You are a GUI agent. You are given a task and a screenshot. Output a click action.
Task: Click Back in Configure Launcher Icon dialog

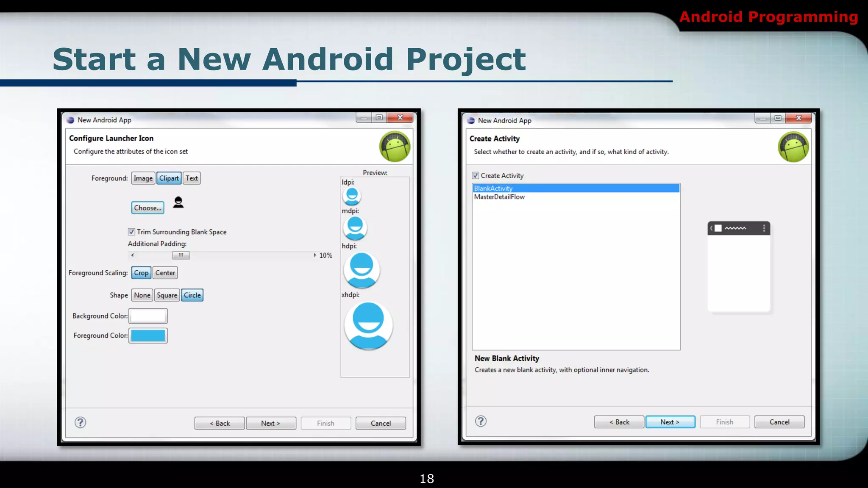(x=220, y=423)
